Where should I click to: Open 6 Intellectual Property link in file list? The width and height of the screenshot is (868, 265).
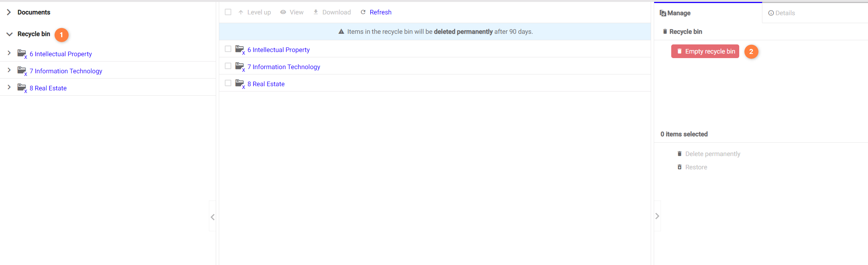278,50
